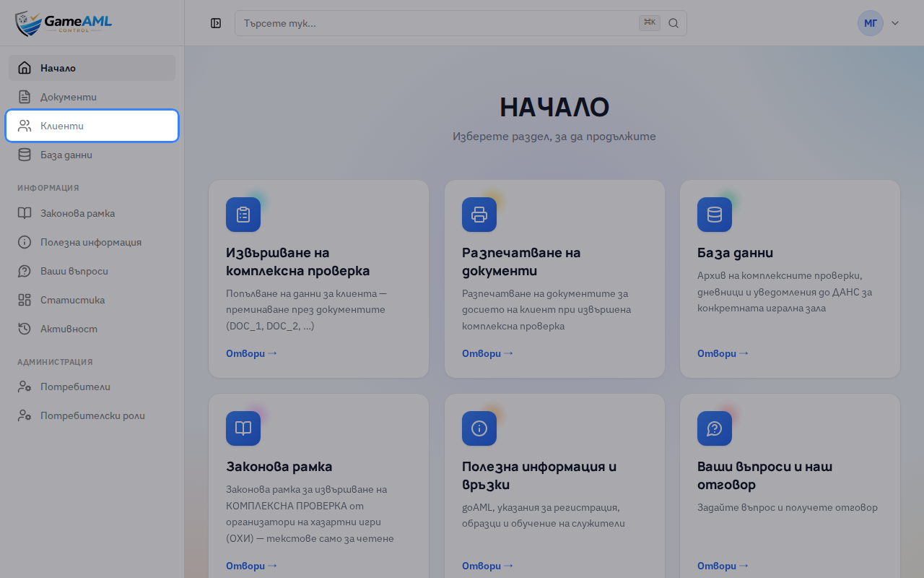This screenshot has width=924, height=578.
Task: Select Клиенти in the sidebar
Action: [92, 126]
